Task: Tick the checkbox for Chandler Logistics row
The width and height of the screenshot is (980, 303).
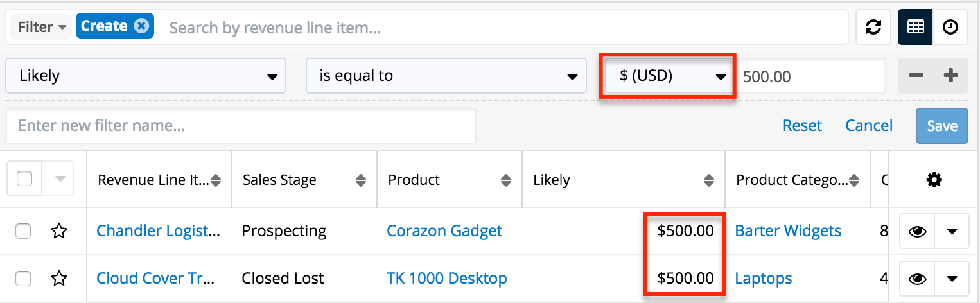Action: tap(23, 231)
